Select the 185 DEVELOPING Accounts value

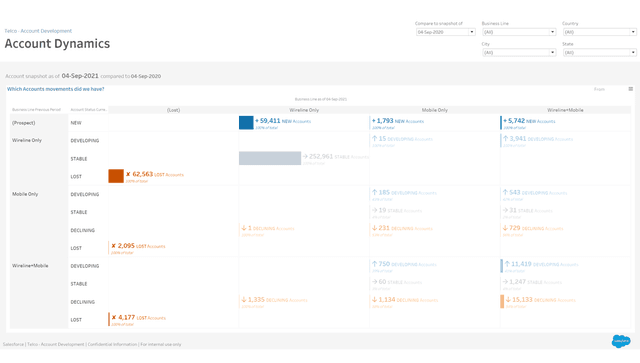coord(404,192)
